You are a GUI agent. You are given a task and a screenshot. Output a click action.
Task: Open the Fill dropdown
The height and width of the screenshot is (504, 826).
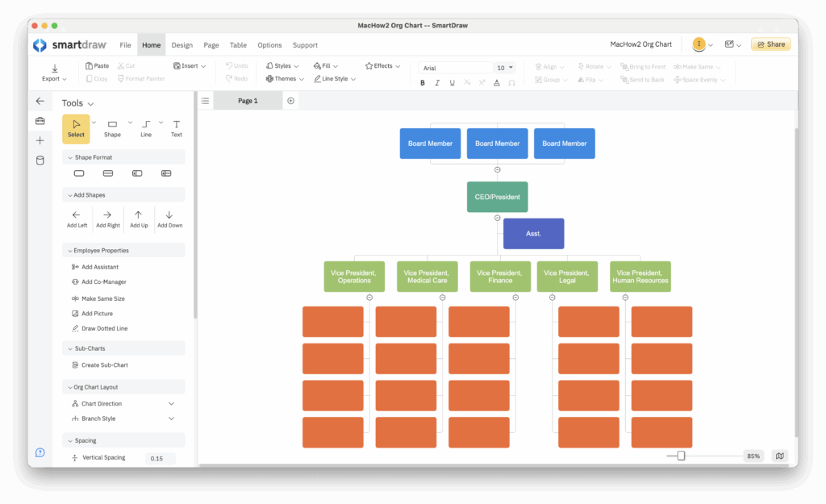pyautogui.click(x=326, y=66)
